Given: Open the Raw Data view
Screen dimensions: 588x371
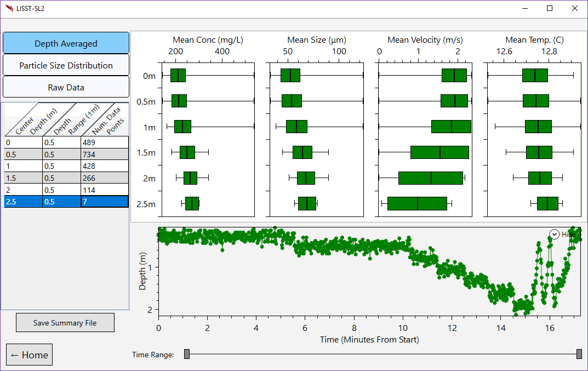Looking at the screenshot, I should coord(66,87).
